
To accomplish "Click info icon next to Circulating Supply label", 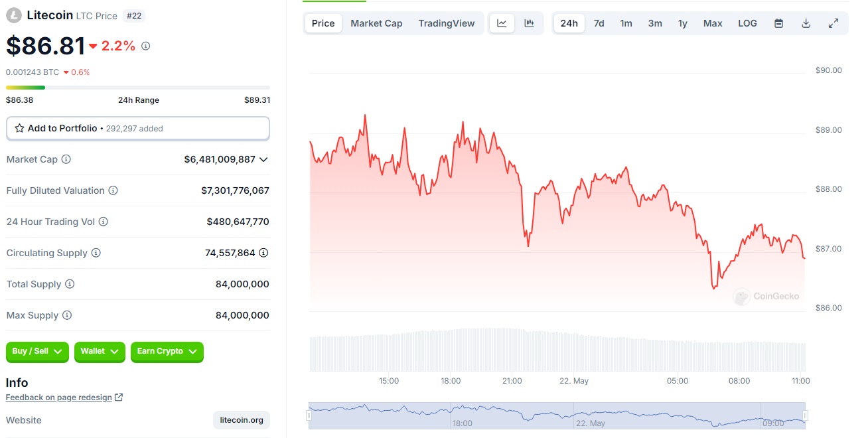I will tap(96, 253).
